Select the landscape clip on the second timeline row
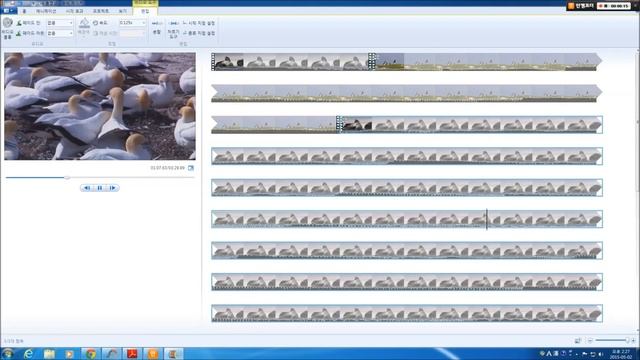This screenshot has width=640, height=360. coord(407,93)
